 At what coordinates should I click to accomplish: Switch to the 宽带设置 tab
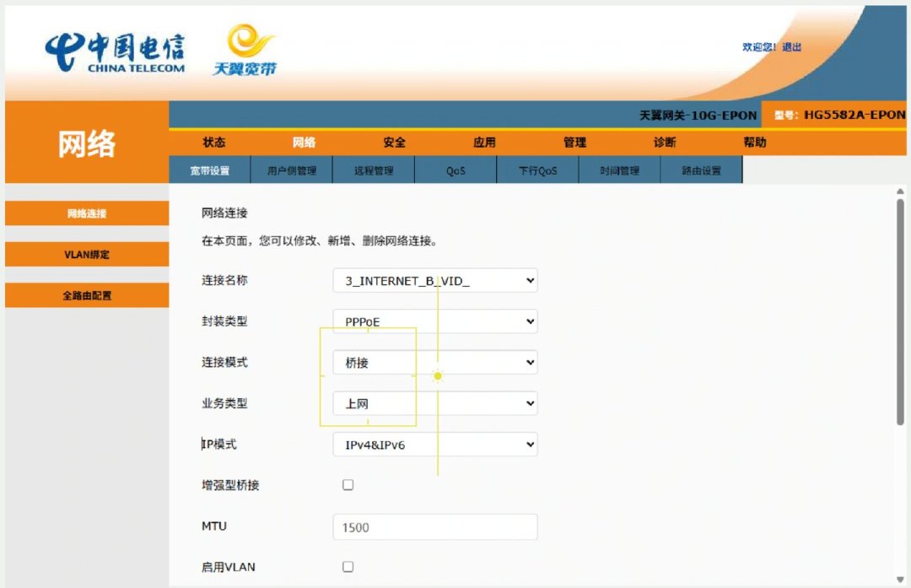[x=210, y=170]
